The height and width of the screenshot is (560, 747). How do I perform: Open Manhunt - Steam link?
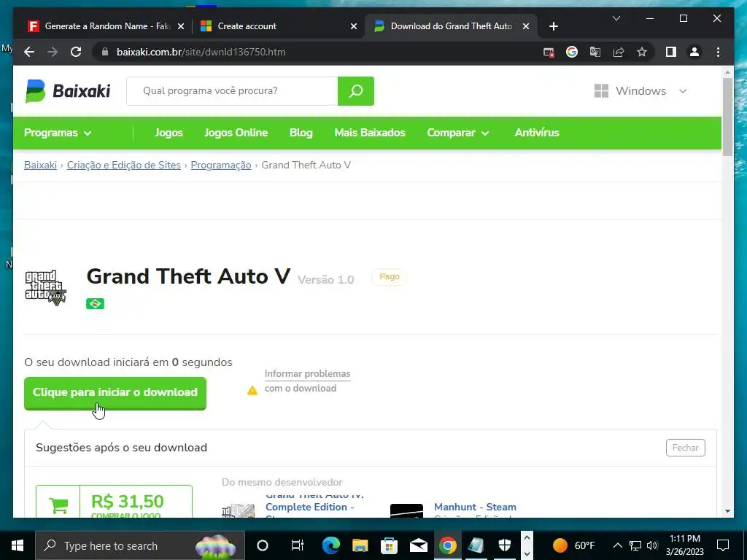coord(475,507)
